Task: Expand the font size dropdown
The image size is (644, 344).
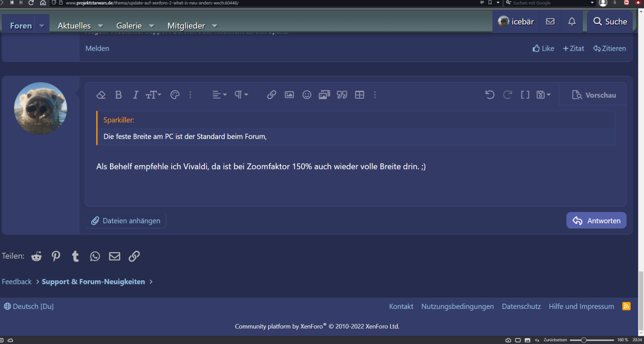Action: click(x=153, y=95)
